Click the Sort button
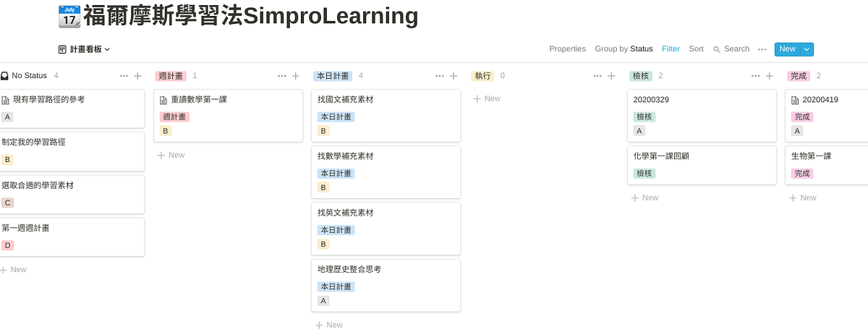 [696, 49]
